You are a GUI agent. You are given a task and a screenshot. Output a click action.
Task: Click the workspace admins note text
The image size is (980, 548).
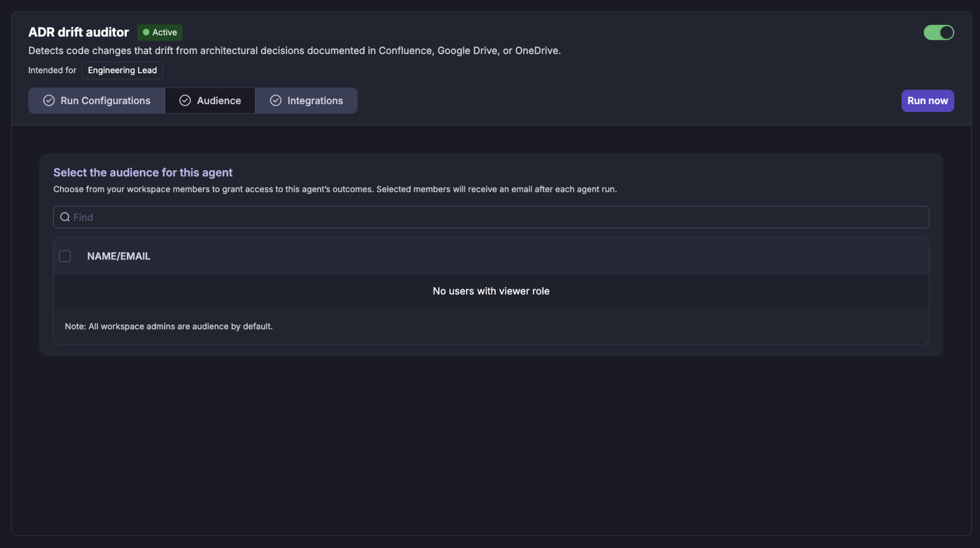[169, 326]
